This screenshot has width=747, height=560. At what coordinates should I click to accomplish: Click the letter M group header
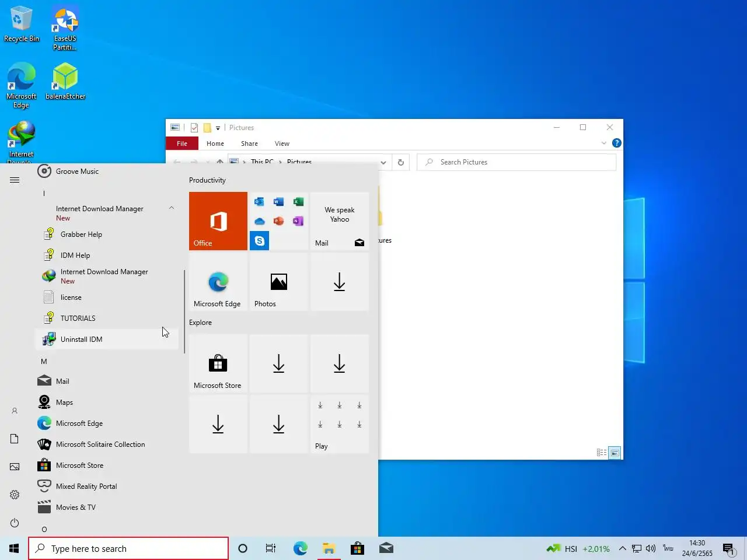point(44,361)
